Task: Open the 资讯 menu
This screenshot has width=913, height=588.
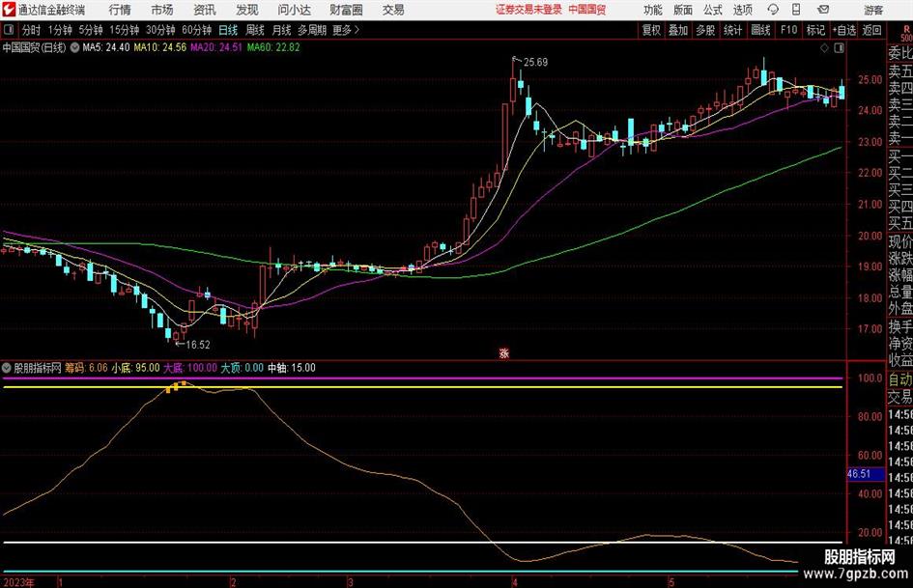Action: (205, 10)
